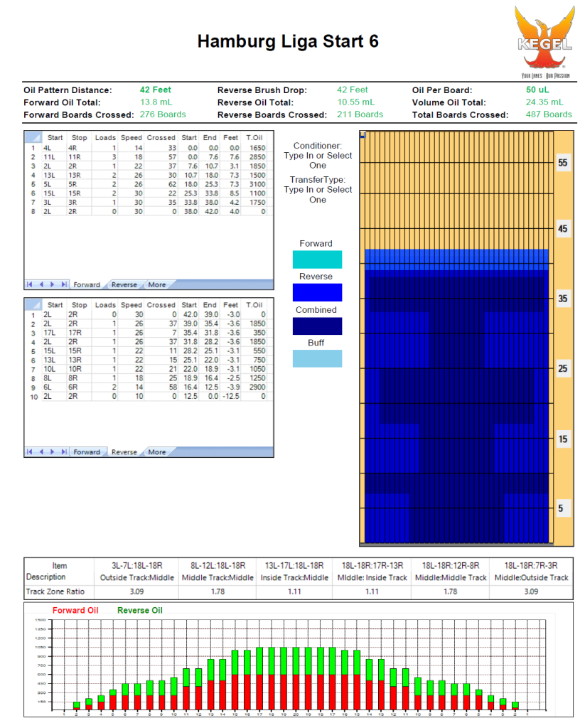Click last-sheet arrow in upper table navigator
Screen dimensions: 585x728
63,284
